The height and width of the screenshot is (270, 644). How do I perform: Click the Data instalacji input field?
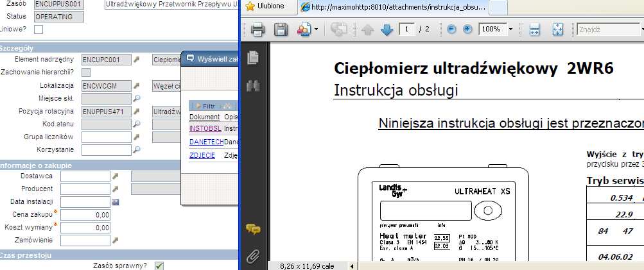(85, 202)
